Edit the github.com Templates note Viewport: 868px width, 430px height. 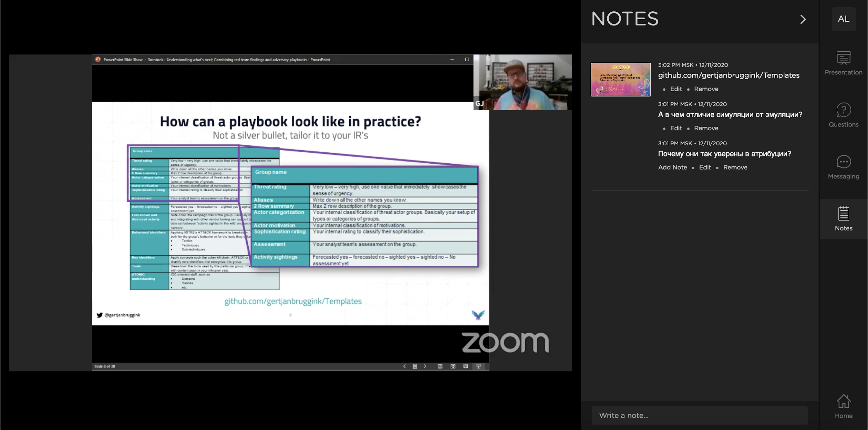coord(676,89)
